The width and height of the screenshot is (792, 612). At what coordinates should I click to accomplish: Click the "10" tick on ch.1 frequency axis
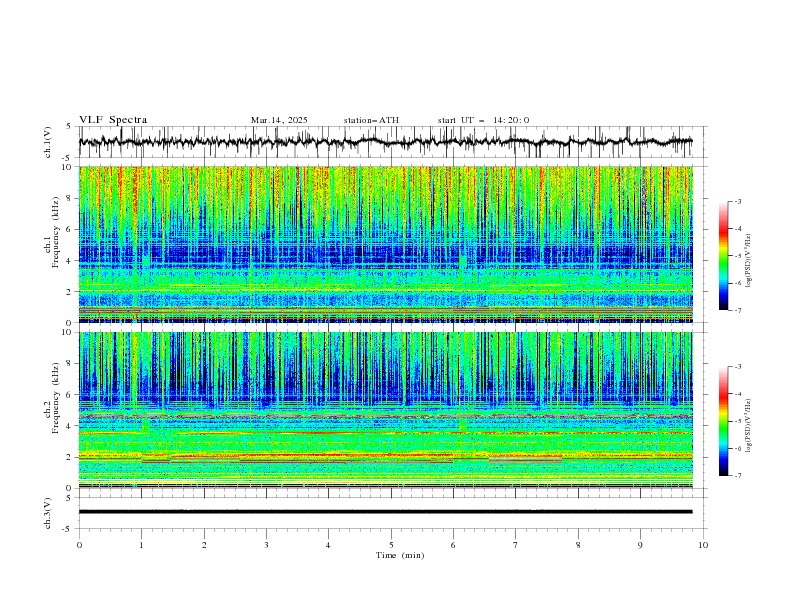pos(66,167)
